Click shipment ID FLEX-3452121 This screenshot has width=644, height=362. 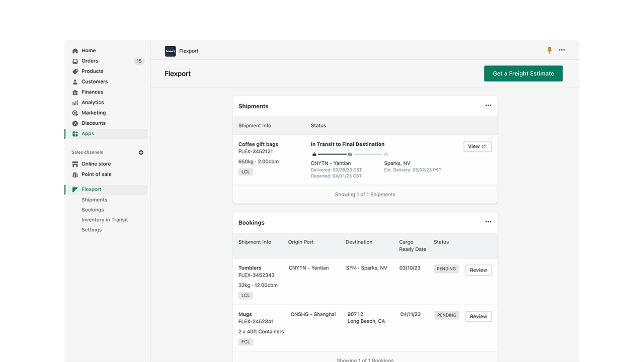[256, 151]
